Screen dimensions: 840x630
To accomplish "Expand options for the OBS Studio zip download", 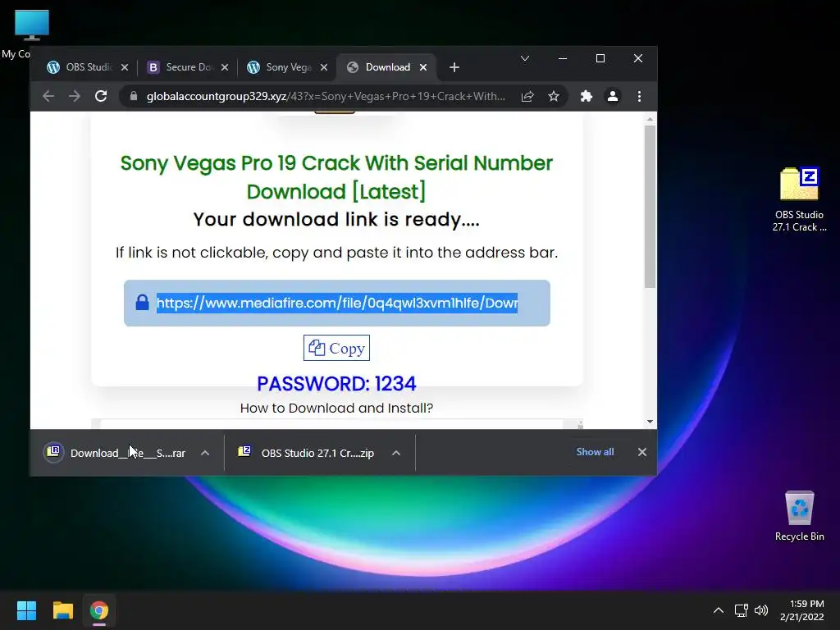I will [x=396, y=453].
